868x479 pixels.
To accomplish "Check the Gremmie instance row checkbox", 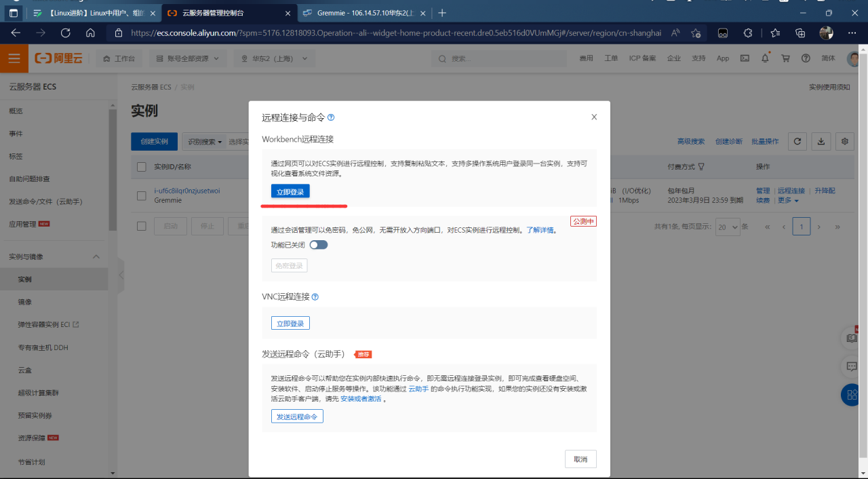I will 142,195.
